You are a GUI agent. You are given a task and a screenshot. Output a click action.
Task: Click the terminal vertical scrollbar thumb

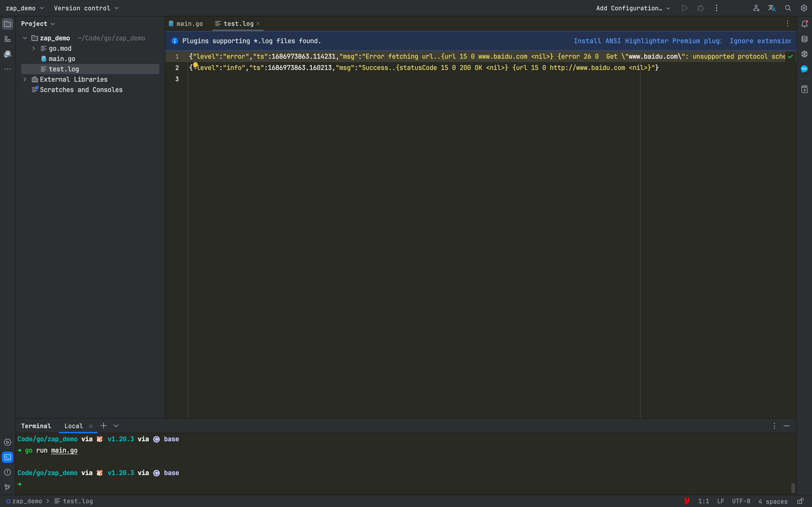(793, 488)
